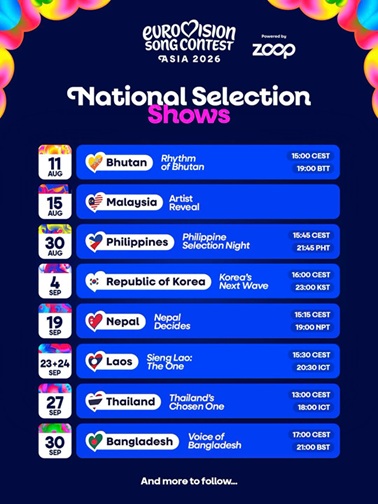Open Voice of Bangladesh show title
The height and width of the screenshot is (504, 378).
(x=214, y=441)
